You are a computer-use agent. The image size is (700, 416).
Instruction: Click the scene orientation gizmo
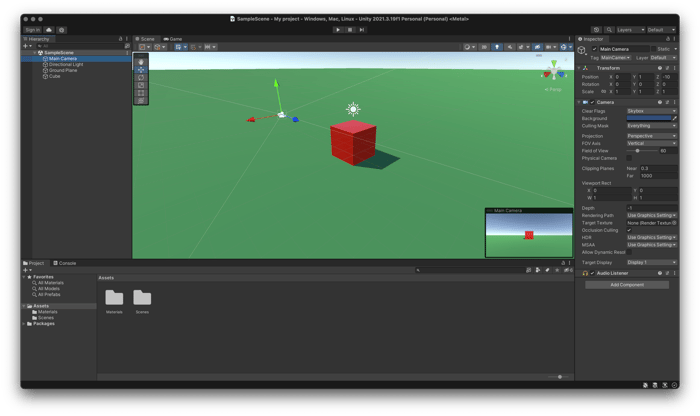[554, 71]
